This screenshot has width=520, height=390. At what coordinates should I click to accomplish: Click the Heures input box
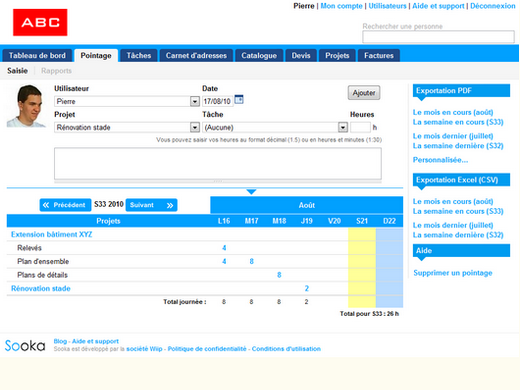(360, 127)
